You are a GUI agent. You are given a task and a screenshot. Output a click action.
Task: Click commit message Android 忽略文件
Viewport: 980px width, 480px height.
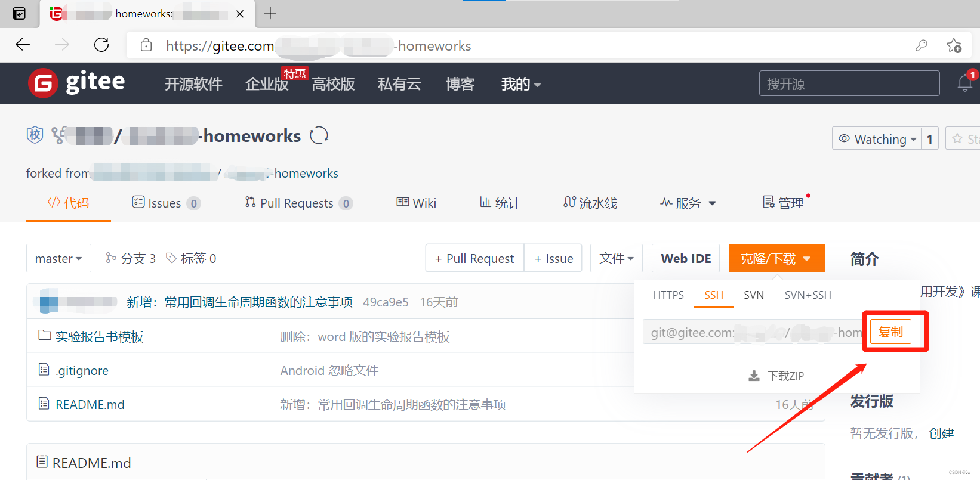329,371
